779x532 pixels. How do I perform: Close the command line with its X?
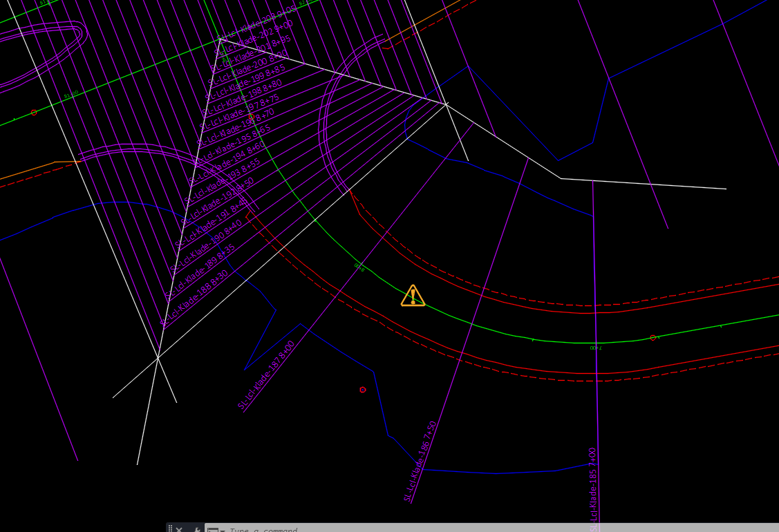pos(179,529)
